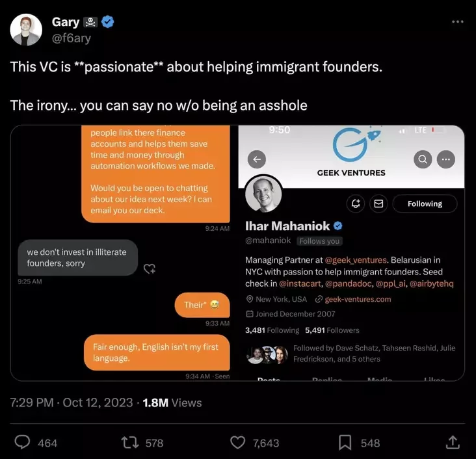
Task: Click the notification bell plus icon
Action: (356, 204)
